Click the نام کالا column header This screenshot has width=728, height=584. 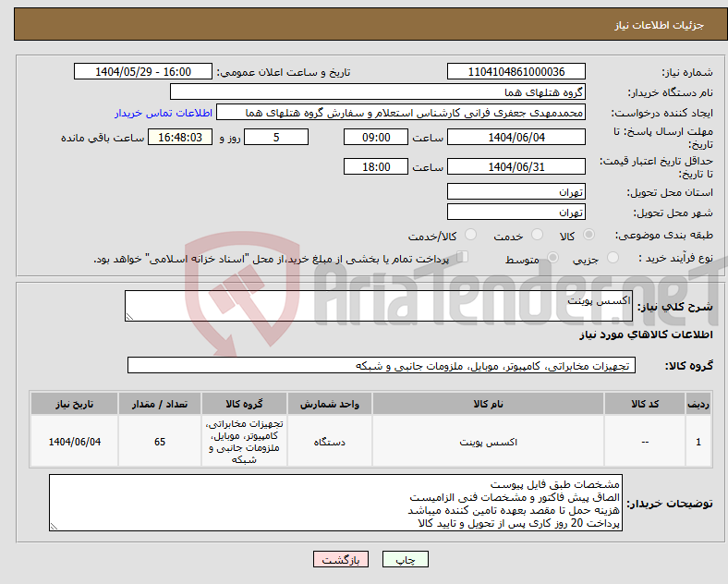(488, 404)
